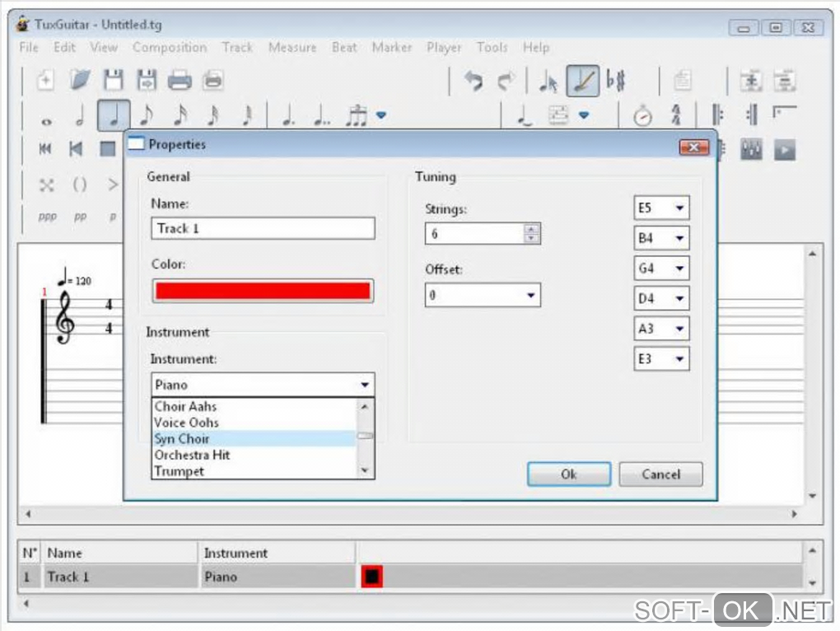Toggle the repeat open icon

717,115
